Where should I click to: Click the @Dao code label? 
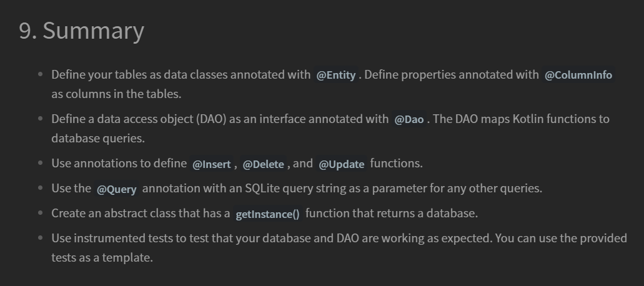pyautogui.click(x=409, y=119)
